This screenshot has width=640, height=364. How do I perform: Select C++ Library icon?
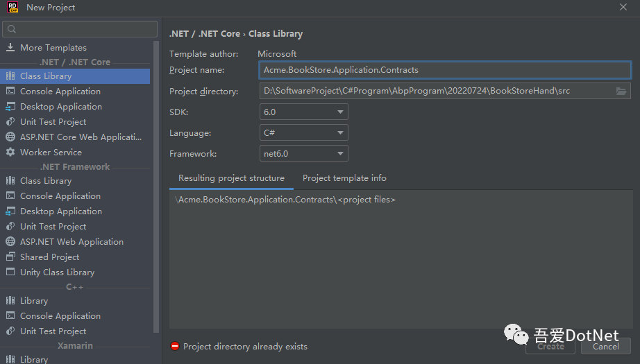pyautogui.click(x=10, y=300)
